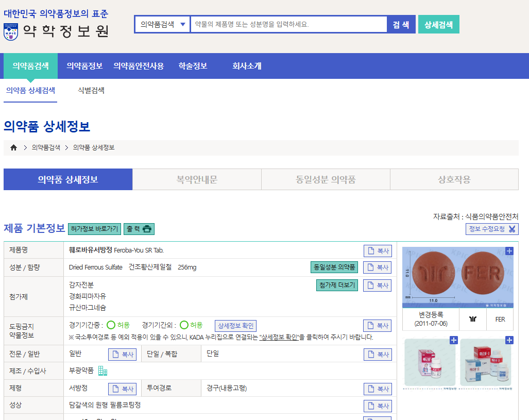
Task: Click the additive 규산마그네슘 text
Action: click(88, 308)
